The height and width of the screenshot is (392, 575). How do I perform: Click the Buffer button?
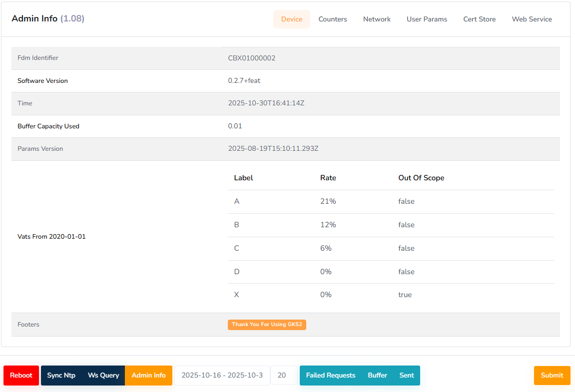[377, 376]
